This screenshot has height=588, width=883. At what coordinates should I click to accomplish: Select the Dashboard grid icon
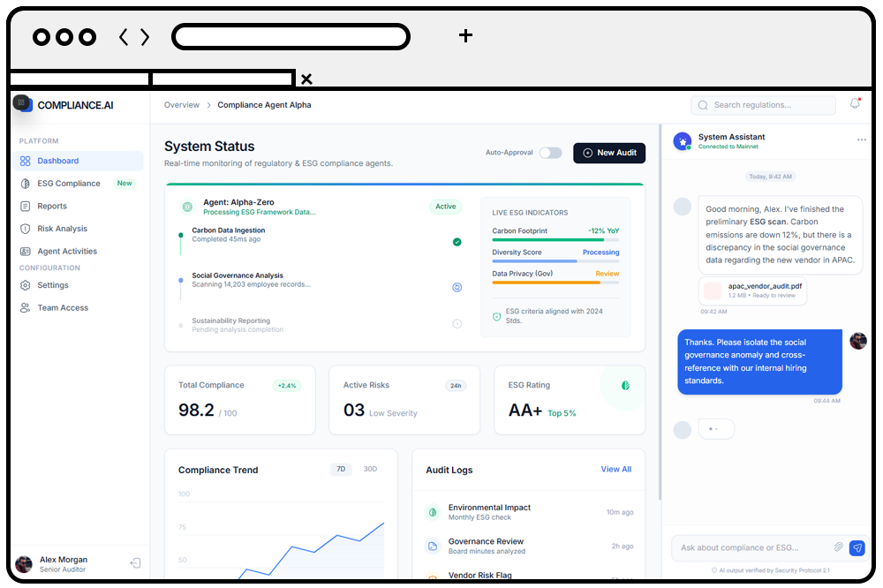[x=26, y=160]
